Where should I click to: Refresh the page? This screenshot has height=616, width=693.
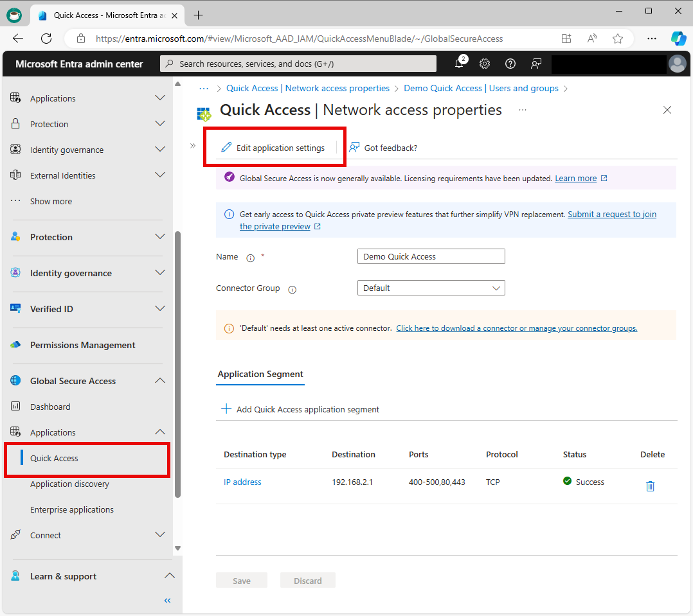(x=46, y=39)
